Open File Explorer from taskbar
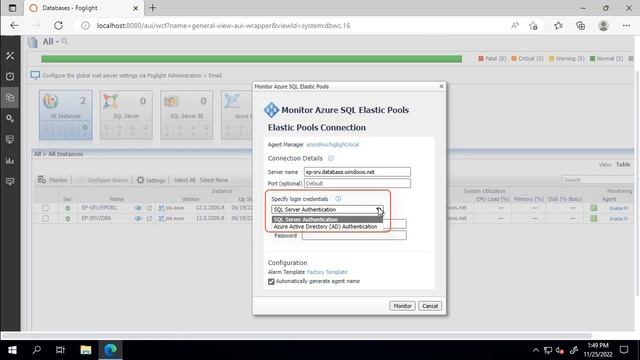 pyautogui.click(x=86, y=350)
